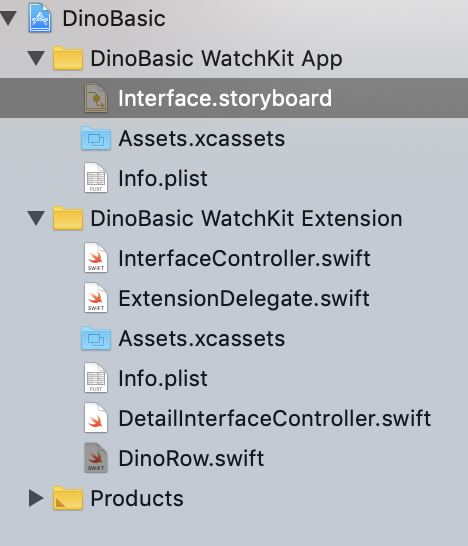Select Assets.xcassets under WatchKit Extension
Image resolution: width=468 pixels, height=546 pixels.
point(202,338)
